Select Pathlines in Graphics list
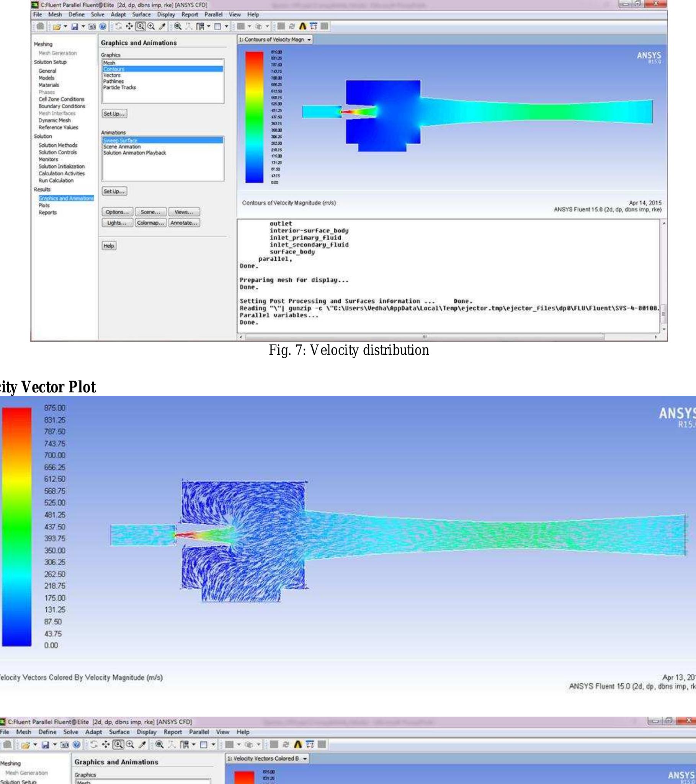 (x=113, y=81)
